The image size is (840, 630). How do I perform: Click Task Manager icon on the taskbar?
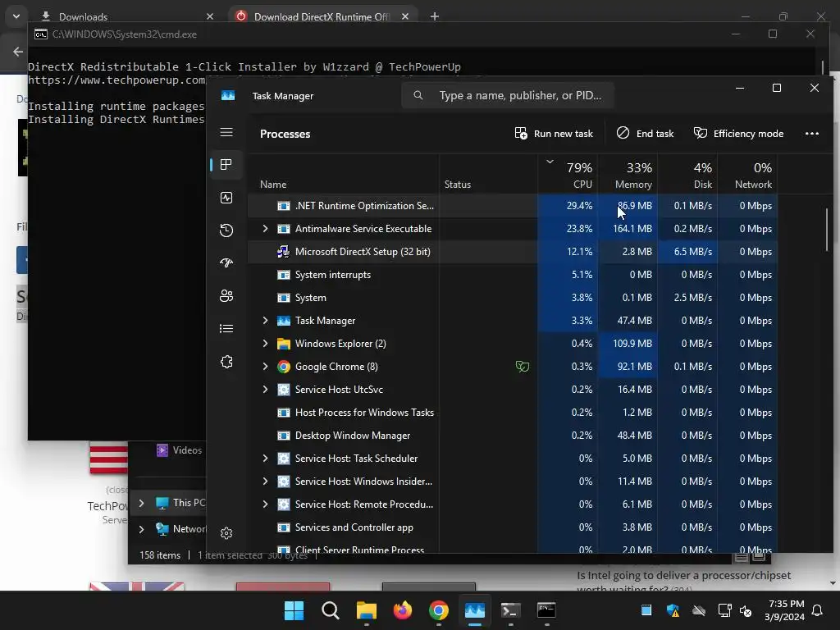(x=475, y=610)
